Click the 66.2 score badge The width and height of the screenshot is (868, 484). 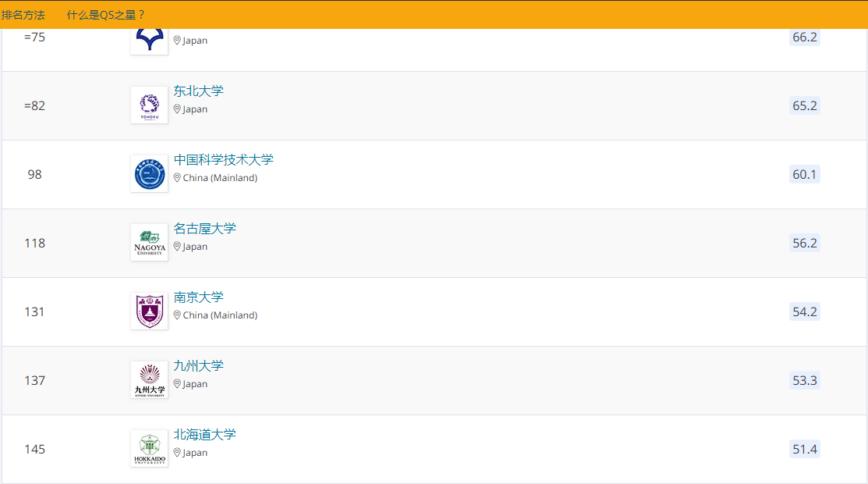point(804,37)
